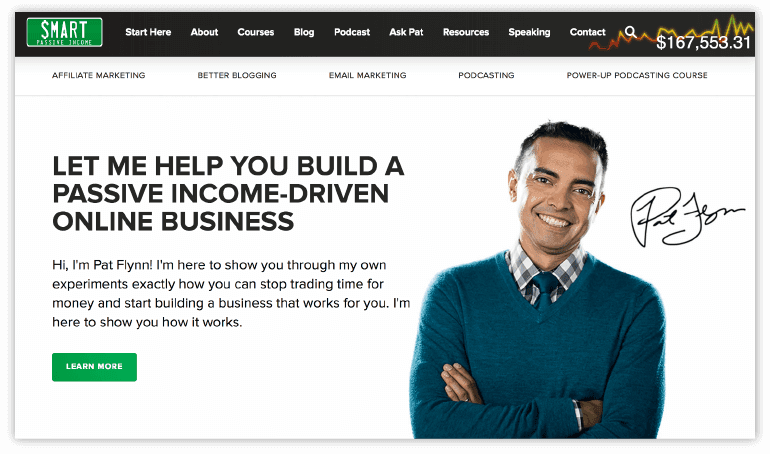Screen dimensions: 770x454
Task: Open the Courses menu item
Action: point(256,32)
